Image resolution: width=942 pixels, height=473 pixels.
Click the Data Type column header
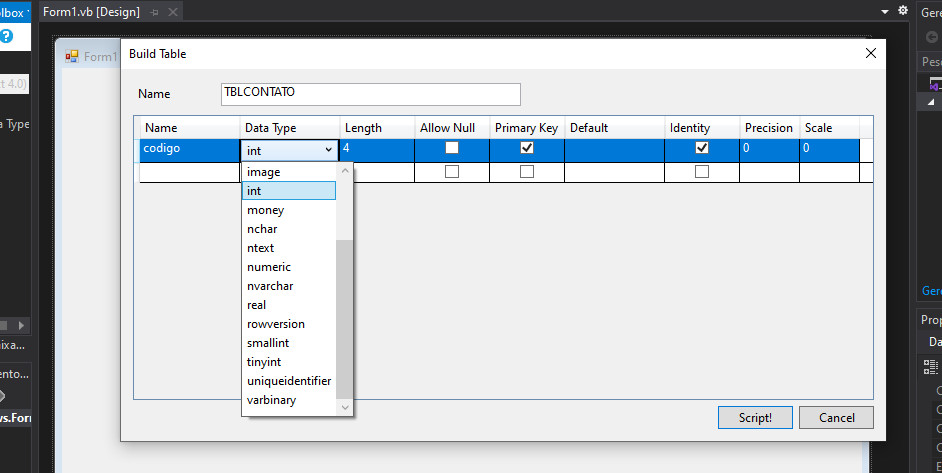(x=290, y=128)
